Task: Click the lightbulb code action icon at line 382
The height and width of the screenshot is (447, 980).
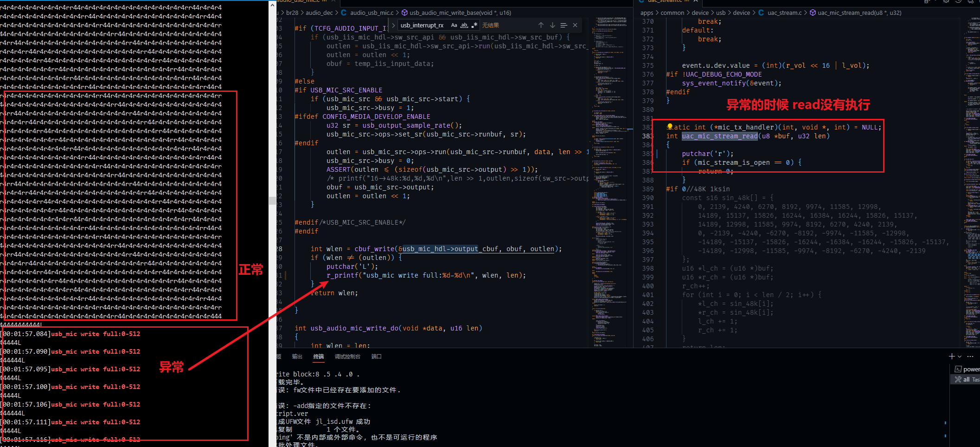Action: pyautogui.click(x=670, y=126)
